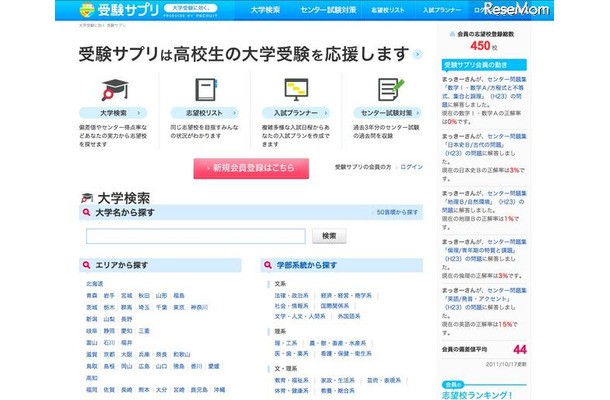Image resolution: width=610 pixels, height=400 pixels.
Task: Choose the 文学・人文・人間系 faculty category
Action: [x=300, y=316]
